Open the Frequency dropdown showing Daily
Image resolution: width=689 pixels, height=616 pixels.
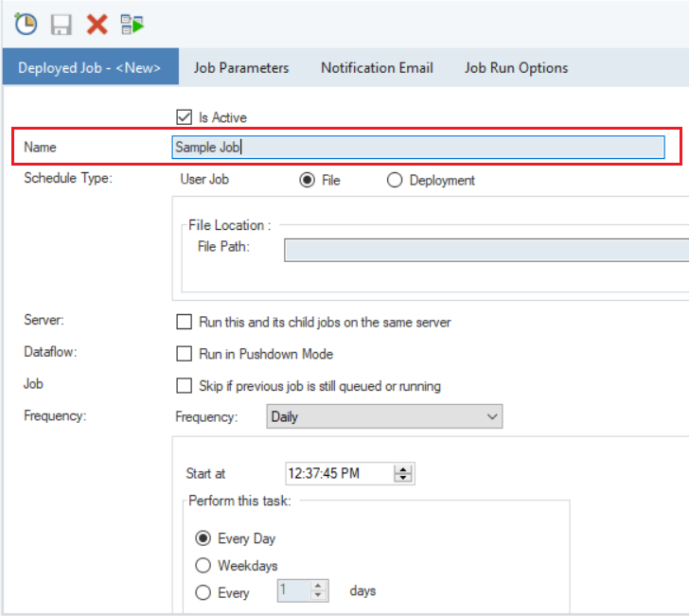coord(384,416)
